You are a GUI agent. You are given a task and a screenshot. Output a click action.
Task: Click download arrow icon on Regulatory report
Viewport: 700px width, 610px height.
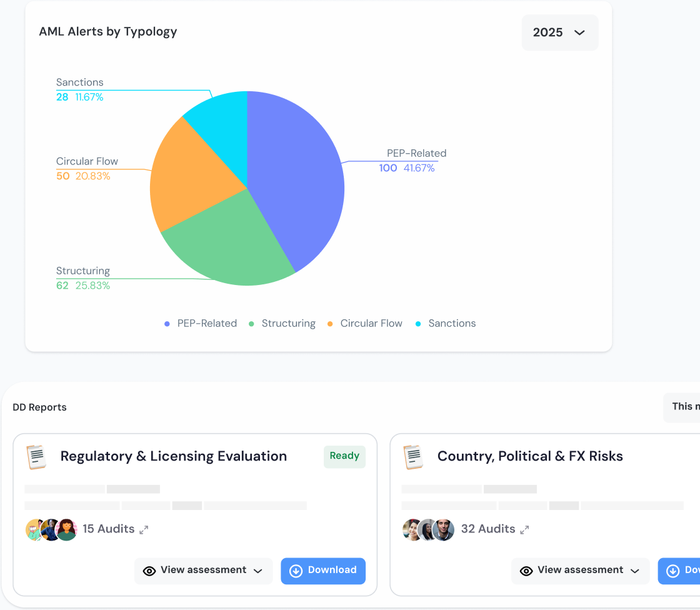[x=296, y=571]
